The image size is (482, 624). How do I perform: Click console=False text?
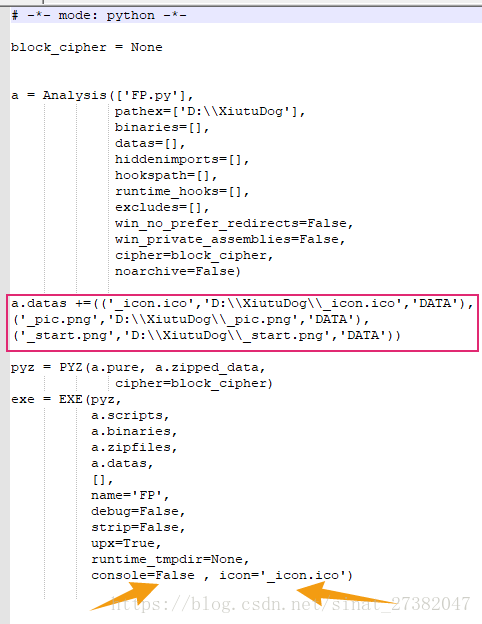click(x=143, y=575)
